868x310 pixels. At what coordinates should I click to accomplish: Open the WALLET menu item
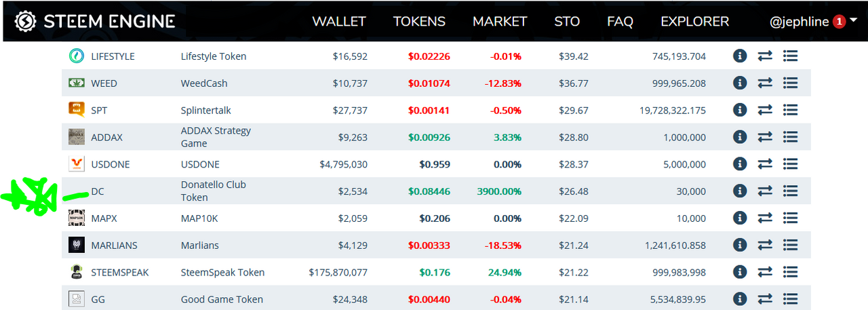pos(339,22)
